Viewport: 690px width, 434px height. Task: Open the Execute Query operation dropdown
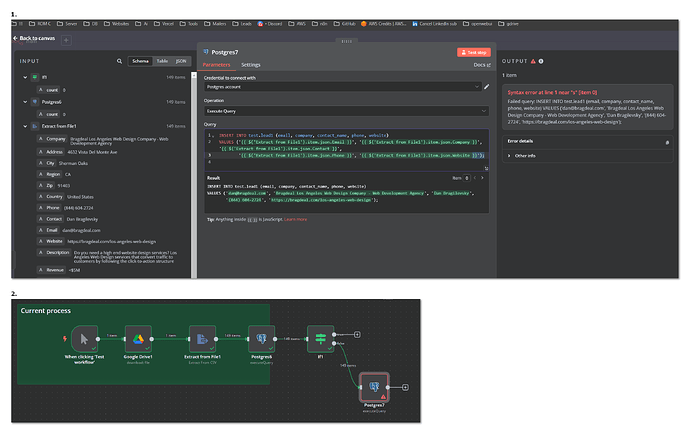tap(346, 111)
